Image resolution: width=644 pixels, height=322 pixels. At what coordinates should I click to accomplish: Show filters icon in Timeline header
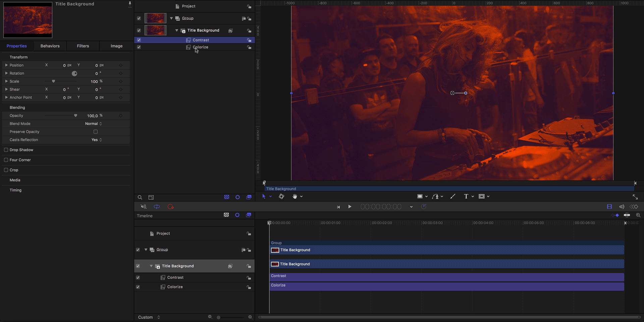[249, 215]
